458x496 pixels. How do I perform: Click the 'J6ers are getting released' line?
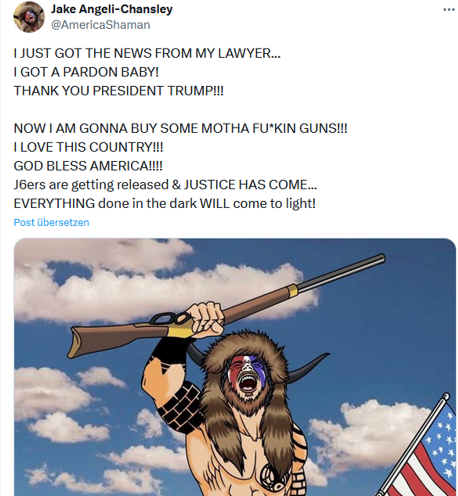click(x=165, y=185)
